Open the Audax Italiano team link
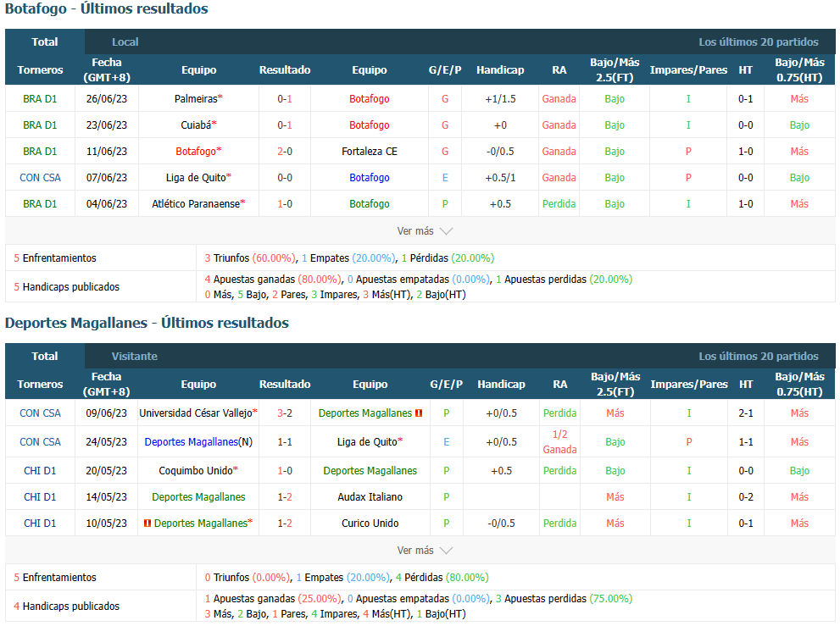840x626 pixels. [x=370, y=497]
